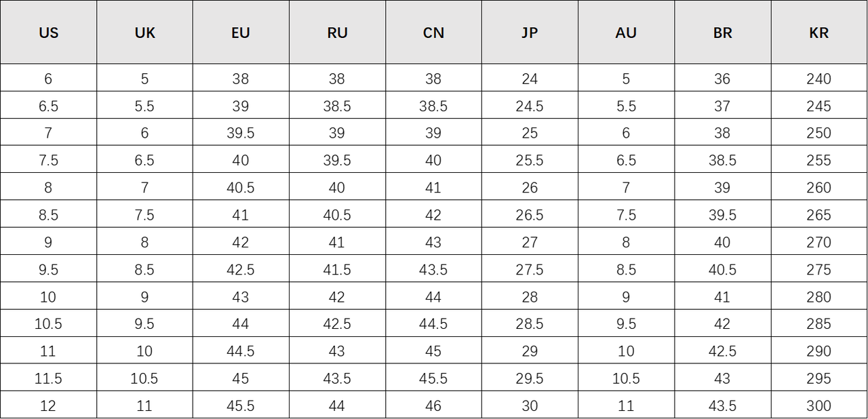Image resolution: width=868 pixels, height=419 pixels.
Task: Select the RU size 41.5 cell
Action: tap(337, 269)
